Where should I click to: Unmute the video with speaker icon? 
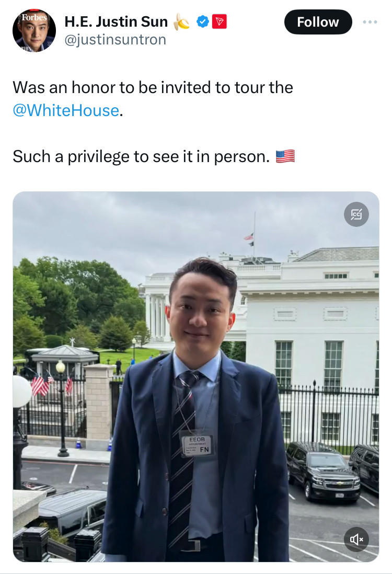[x=356, y=539]
